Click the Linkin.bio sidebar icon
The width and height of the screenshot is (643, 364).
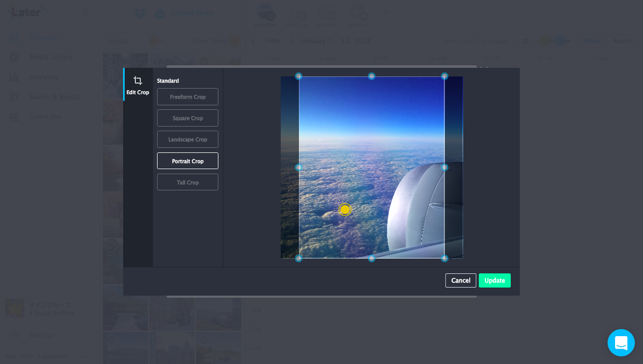point(14,116)
